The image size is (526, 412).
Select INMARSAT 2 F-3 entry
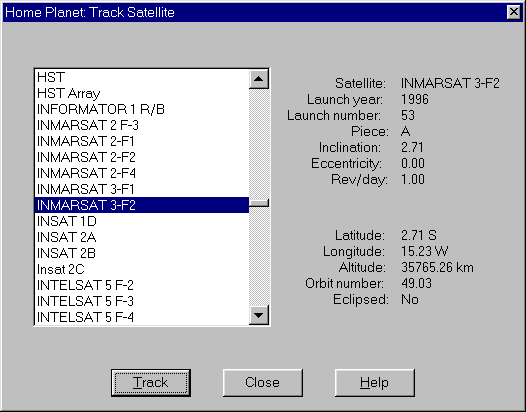[142, 125]
